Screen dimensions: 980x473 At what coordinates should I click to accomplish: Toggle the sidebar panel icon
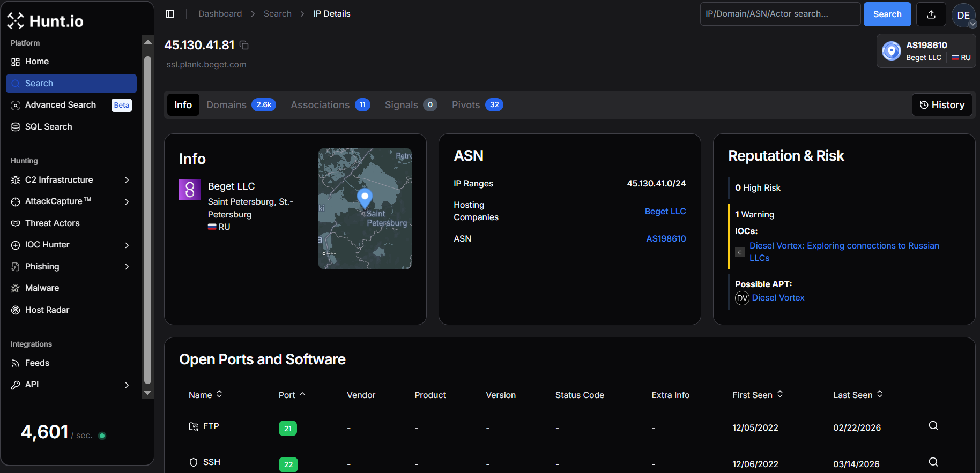[x=170, y=14]
